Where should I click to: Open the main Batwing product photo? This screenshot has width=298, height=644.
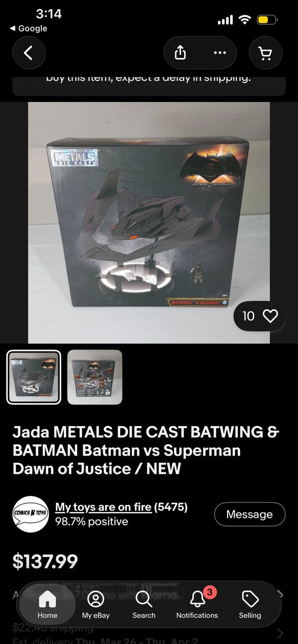(149, 222)
